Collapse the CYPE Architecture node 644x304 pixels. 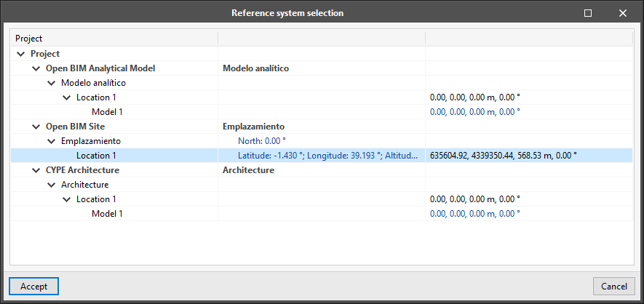(36, 170)
